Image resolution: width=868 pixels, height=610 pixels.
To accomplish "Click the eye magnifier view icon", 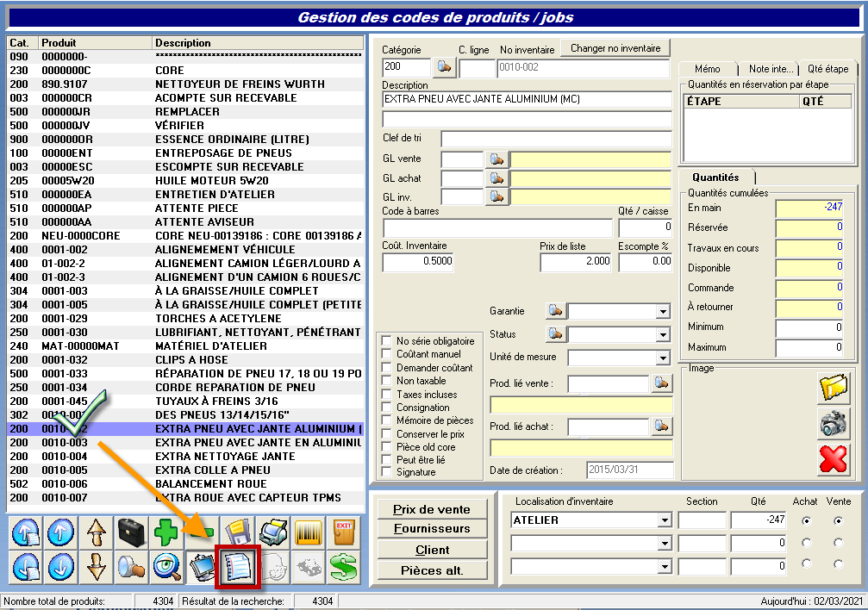I will (x=166, y=568).
